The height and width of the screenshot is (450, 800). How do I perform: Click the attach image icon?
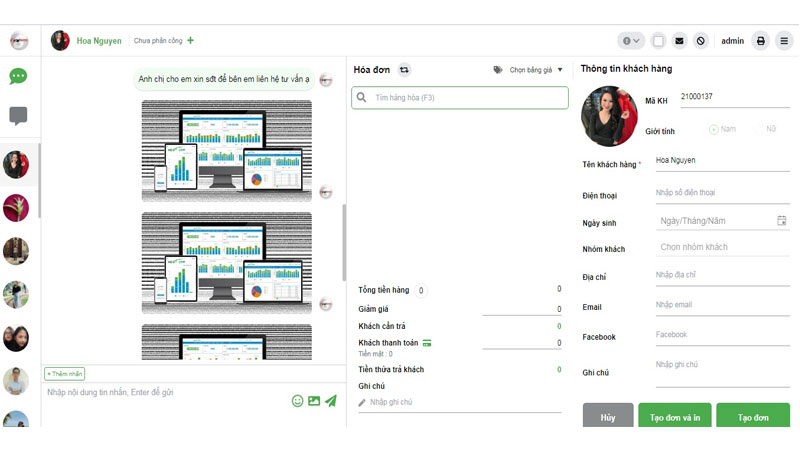pyautogui.click(x=314, y=401)
